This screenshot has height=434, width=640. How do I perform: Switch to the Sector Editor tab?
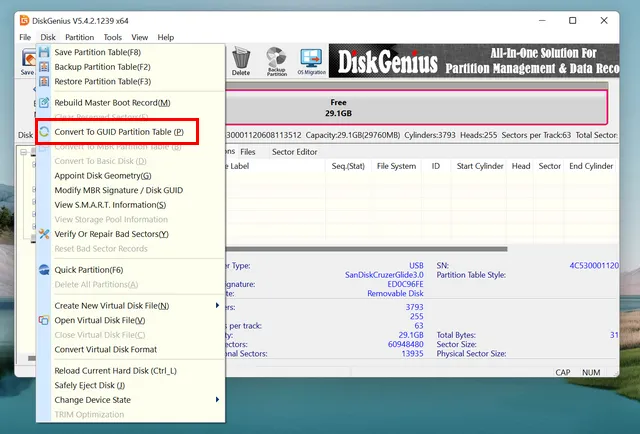pyautogui.click(x=294, y=152)
